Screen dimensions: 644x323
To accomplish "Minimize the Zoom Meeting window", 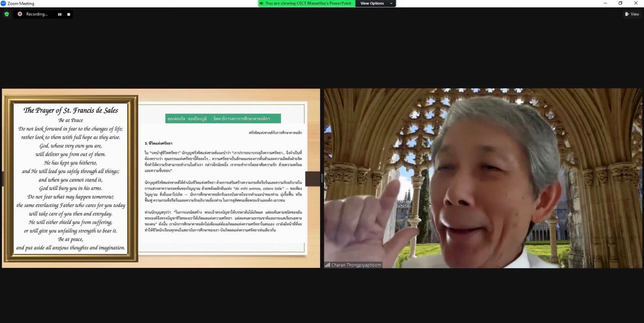I will pyautogui.click(x=605, y=4).
